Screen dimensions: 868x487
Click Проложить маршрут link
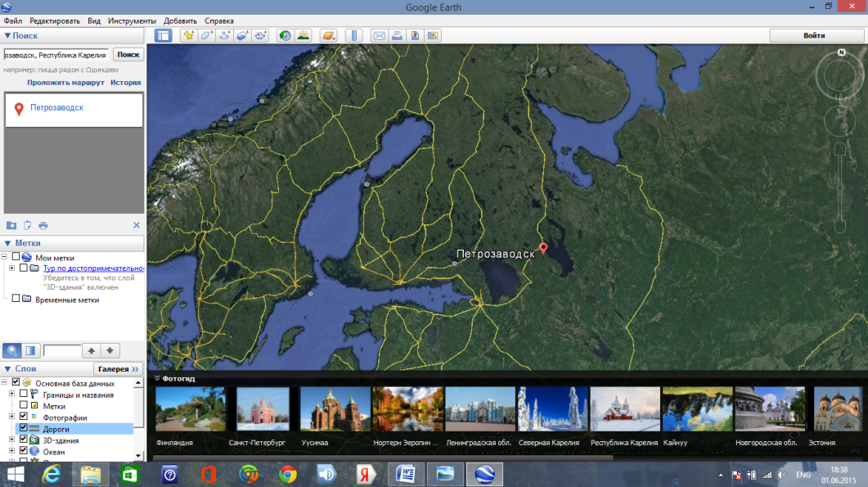66,83
